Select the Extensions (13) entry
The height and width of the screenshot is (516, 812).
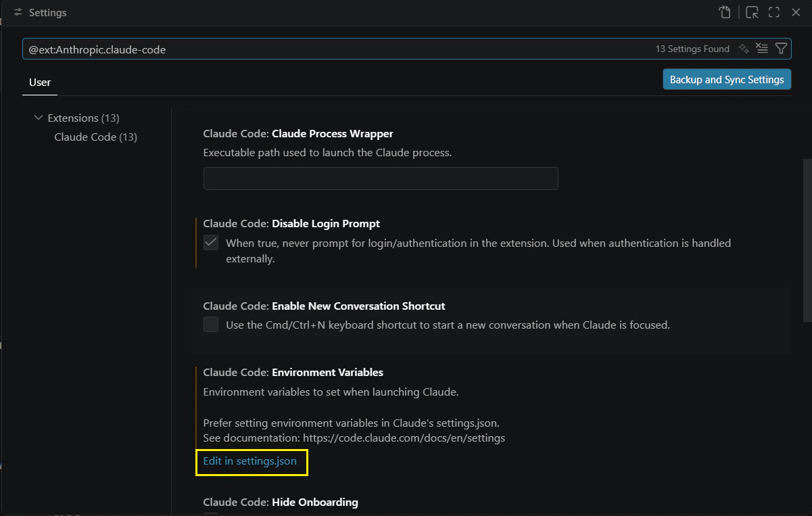click(x=83, y=118)
